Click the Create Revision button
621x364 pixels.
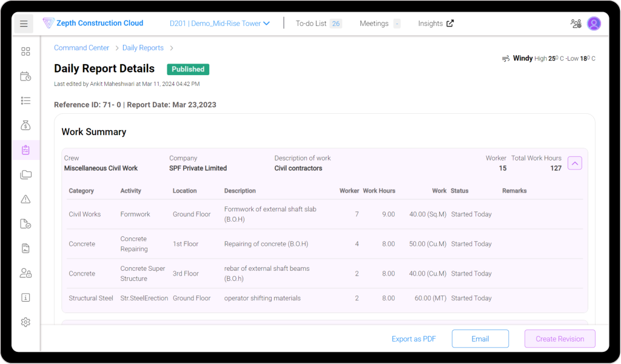[559, 339]
